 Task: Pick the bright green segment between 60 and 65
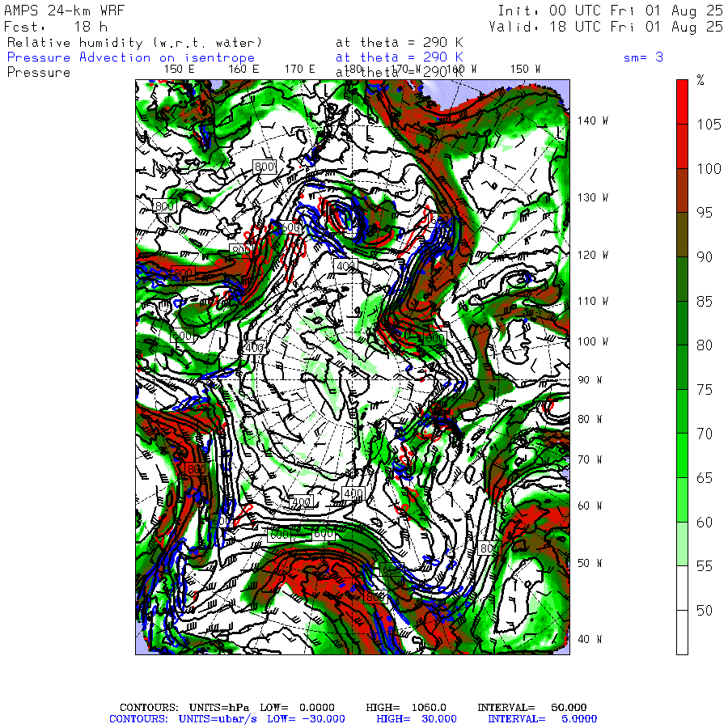pos(682,500)
